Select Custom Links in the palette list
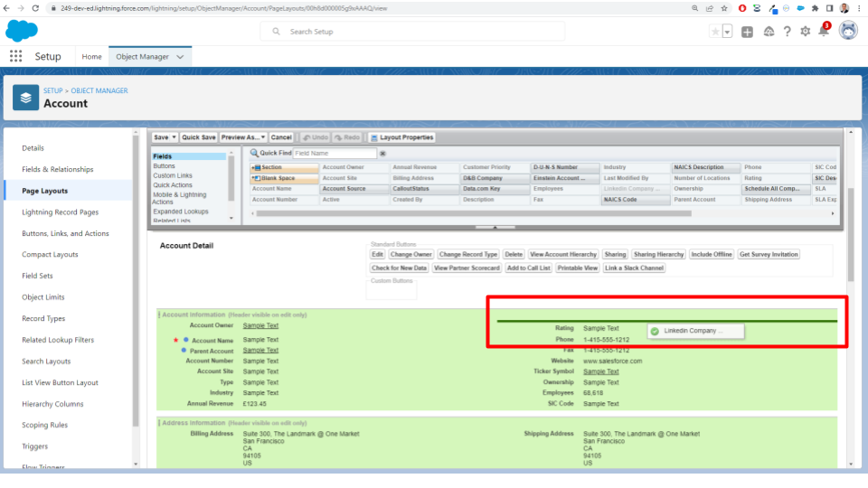 click(173, 175)
